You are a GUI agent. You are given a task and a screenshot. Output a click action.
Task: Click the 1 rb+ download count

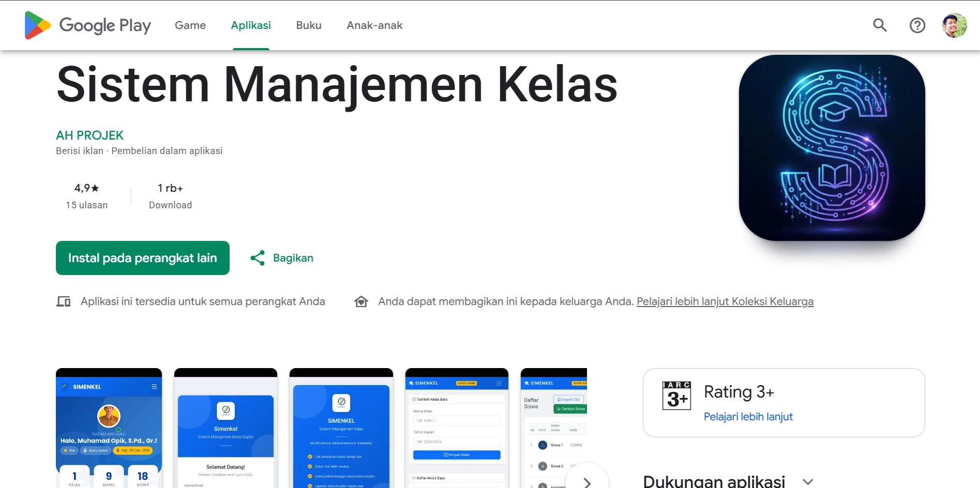[170, 188]
